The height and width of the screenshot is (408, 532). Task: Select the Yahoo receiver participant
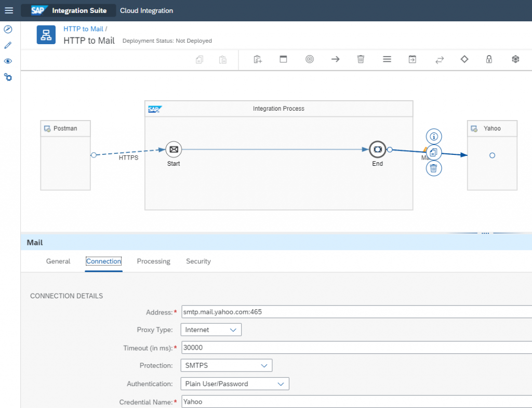click(493, 155)
